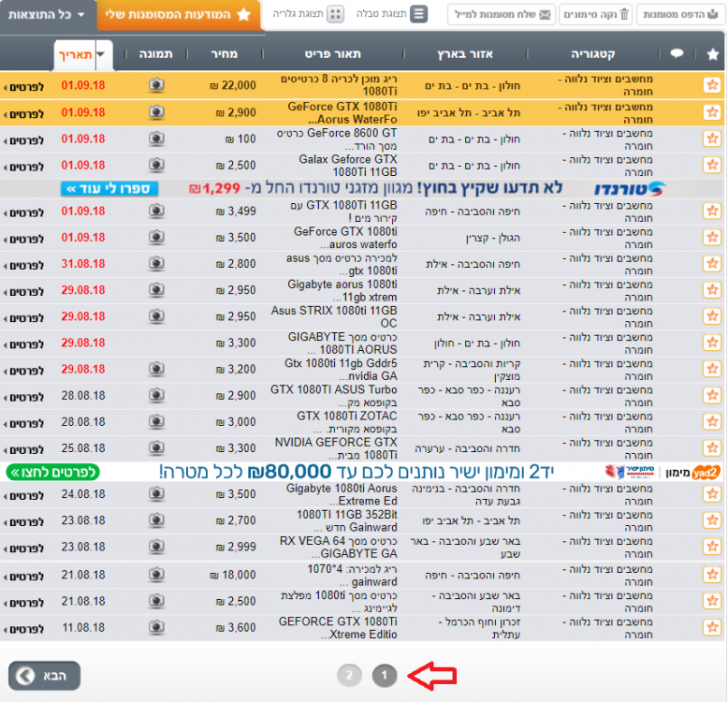The image size is (728, 702).
Task: Favorite the RX VEGA 64 GIGABYTE listing
Action: click(x=712, y=547)
